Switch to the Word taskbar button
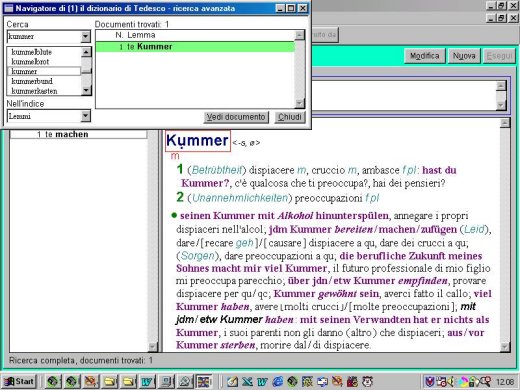520x390 pixels. tap(148, 381)
